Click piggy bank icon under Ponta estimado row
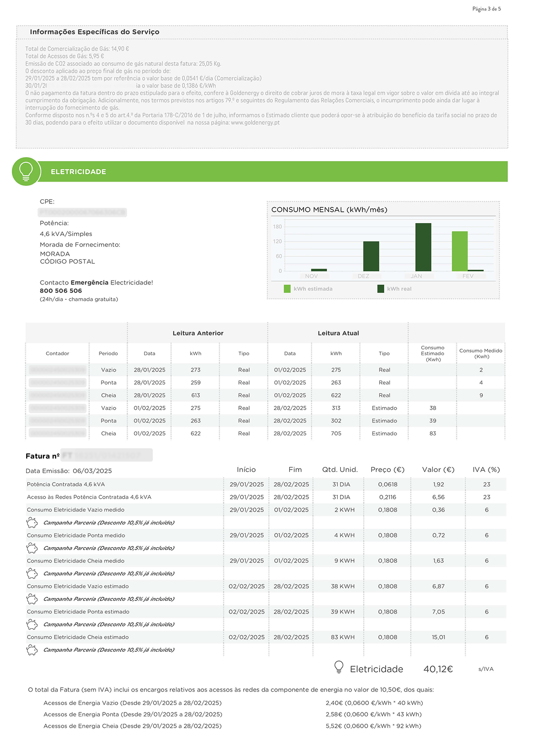534x756 pixels. click(x=32, y=624)
